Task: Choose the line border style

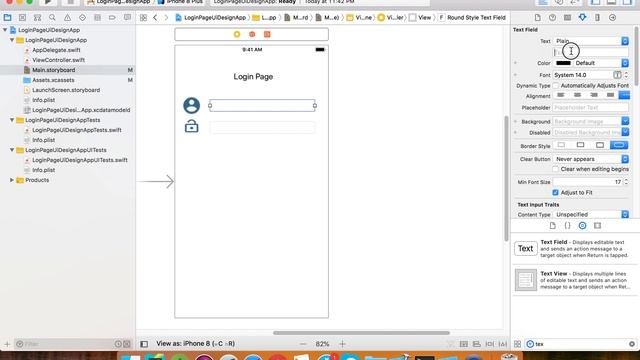Action: (x=580, y=145)
